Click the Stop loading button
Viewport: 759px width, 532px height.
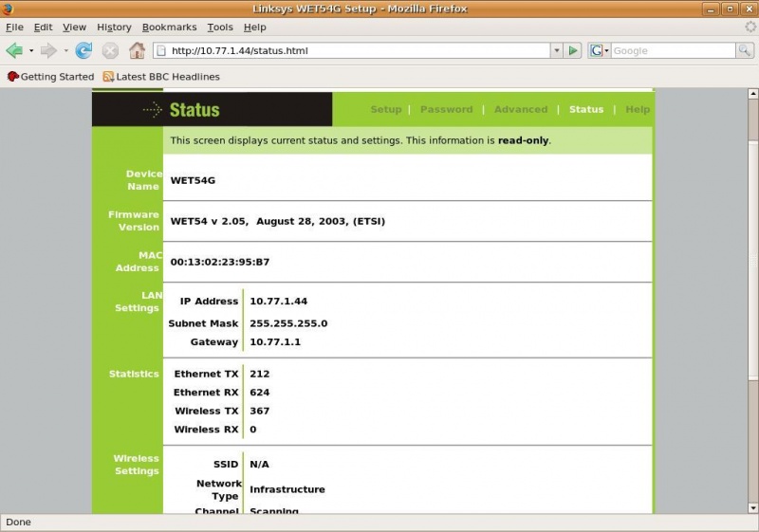110,50
